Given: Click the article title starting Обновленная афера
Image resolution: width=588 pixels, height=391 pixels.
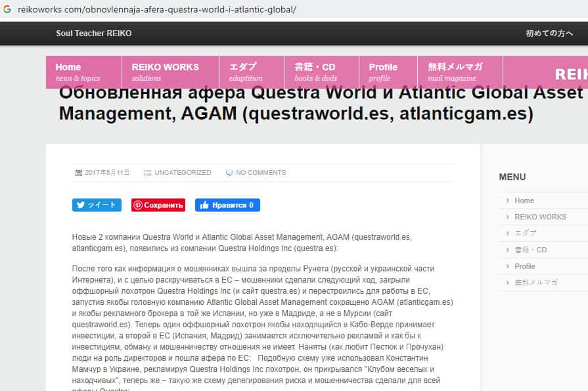Looking at the screenshot, I should [321, 104].
